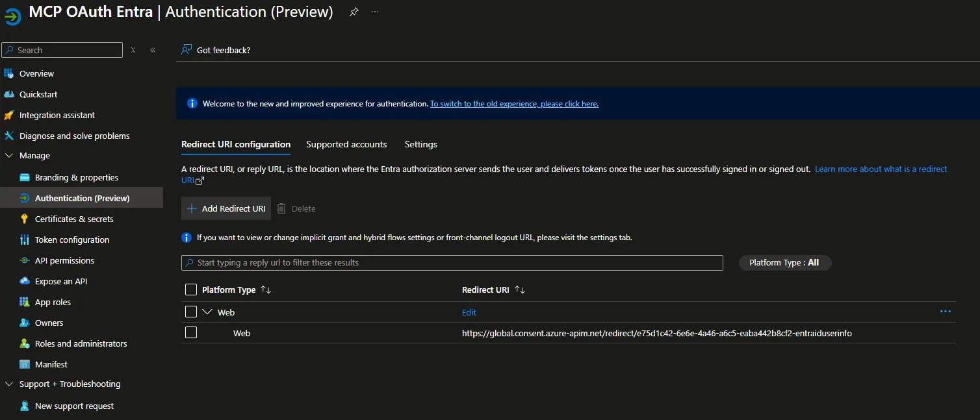
Task: Click the Delete button label
Action: point(303,208)
